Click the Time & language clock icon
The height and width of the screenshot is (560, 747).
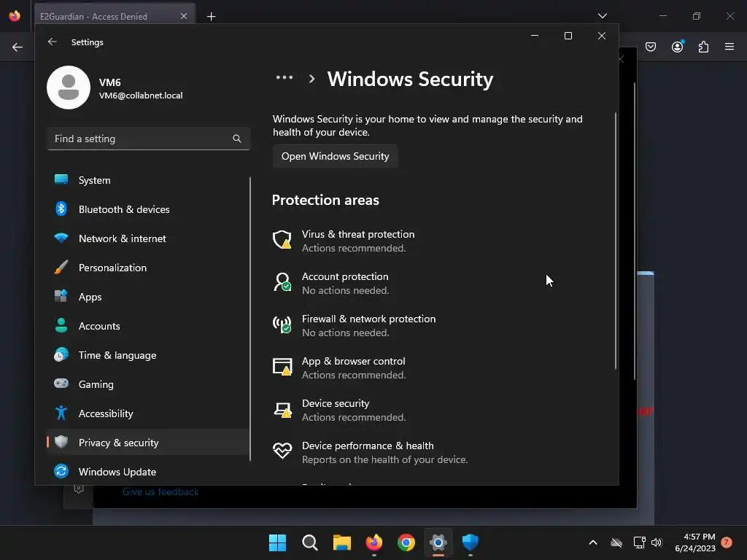61,355
